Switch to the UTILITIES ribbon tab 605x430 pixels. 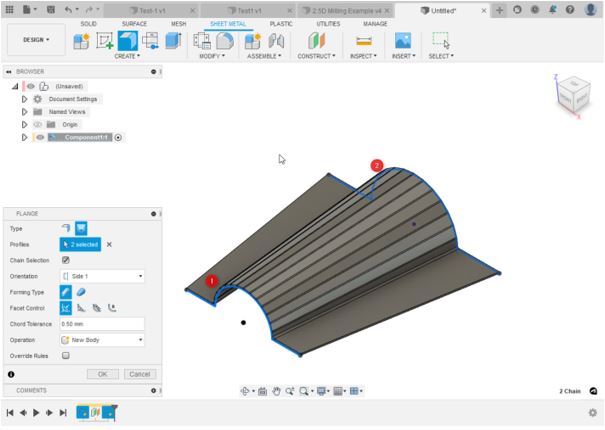coord(328,24)
